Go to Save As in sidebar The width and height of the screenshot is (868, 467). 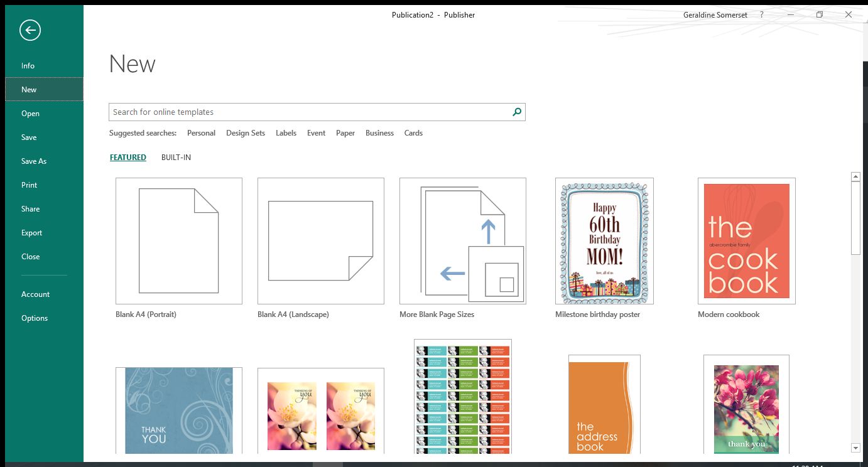(x=34, y=161)
